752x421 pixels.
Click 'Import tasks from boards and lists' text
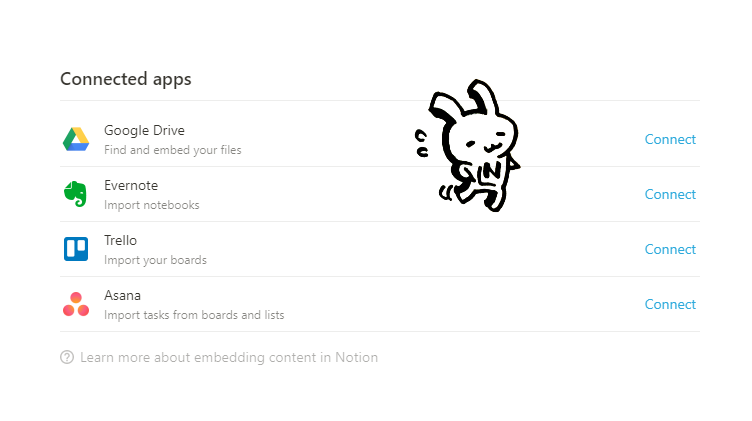[194, 315]
